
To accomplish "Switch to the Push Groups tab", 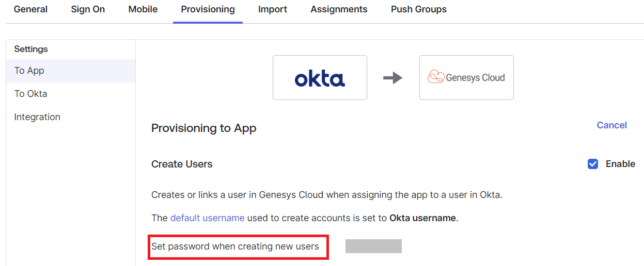I will [x=418, y=9].
